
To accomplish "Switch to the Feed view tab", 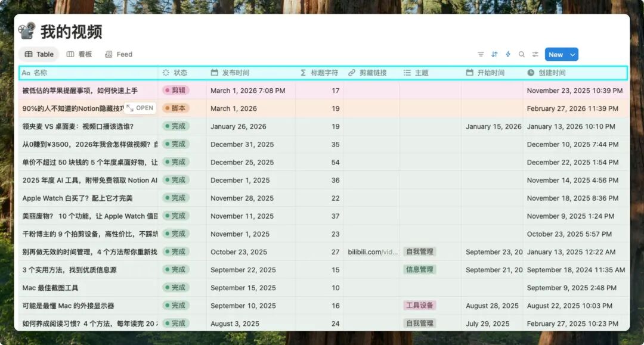I will 119,54.
